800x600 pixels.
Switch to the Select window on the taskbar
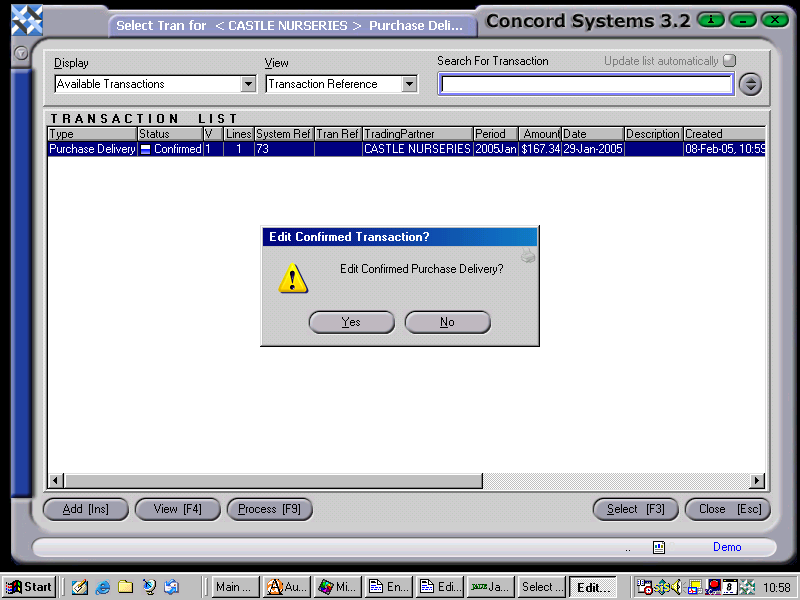coord(541,588)
